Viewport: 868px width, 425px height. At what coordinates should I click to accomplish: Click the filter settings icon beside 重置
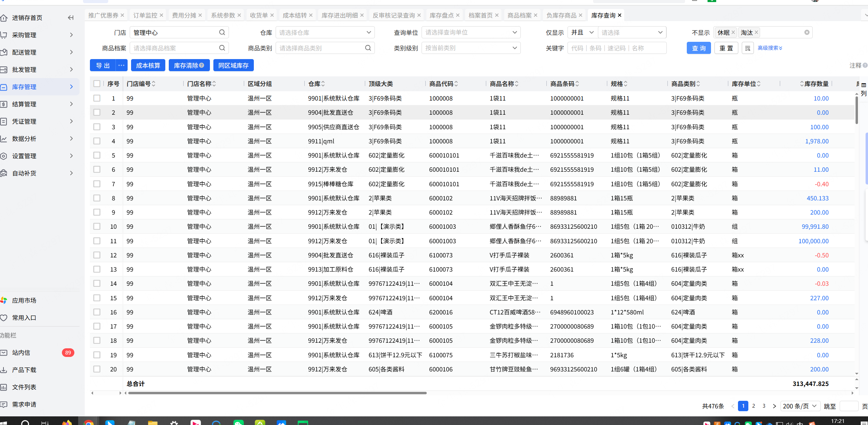[747, 48]
